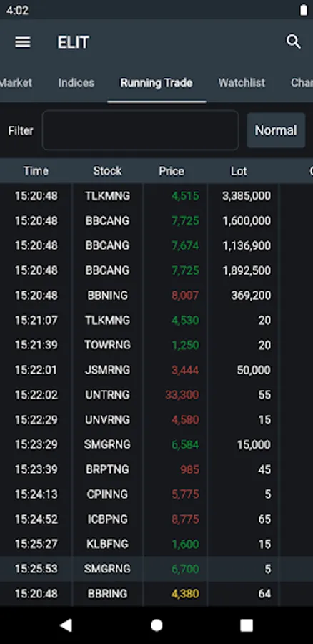Select ICBPNG stock row

tap(156, 519)
